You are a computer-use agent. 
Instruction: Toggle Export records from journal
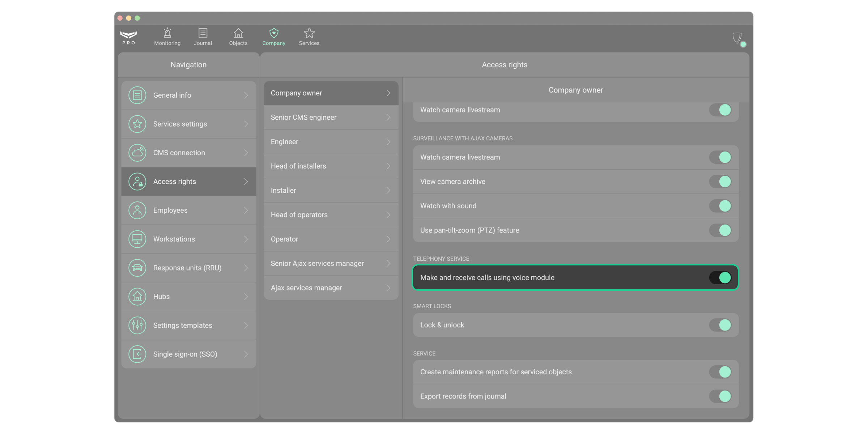[x=720, y=396]
